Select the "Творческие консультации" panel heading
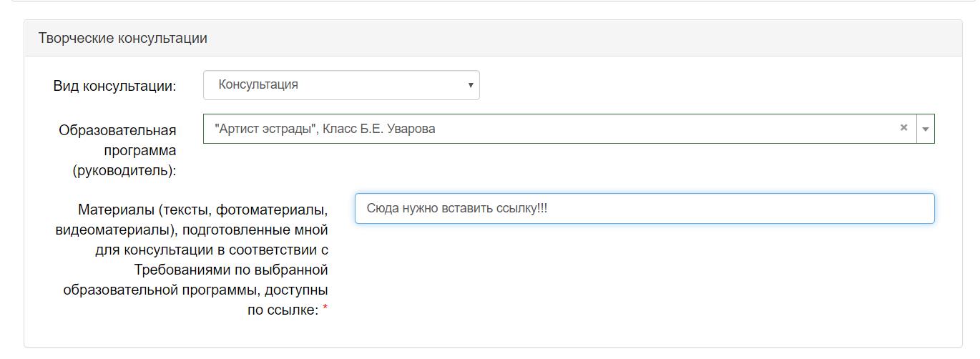Image resolution: width=980 pixels, height=359 pixels. (122, 39)
